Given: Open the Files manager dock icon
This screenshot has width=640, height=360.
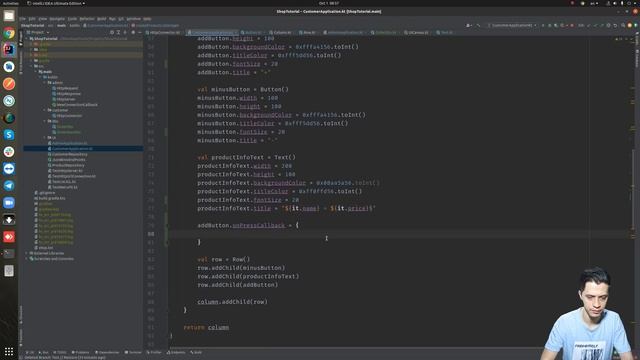Looking at the screenshot, I should point(9,16).
